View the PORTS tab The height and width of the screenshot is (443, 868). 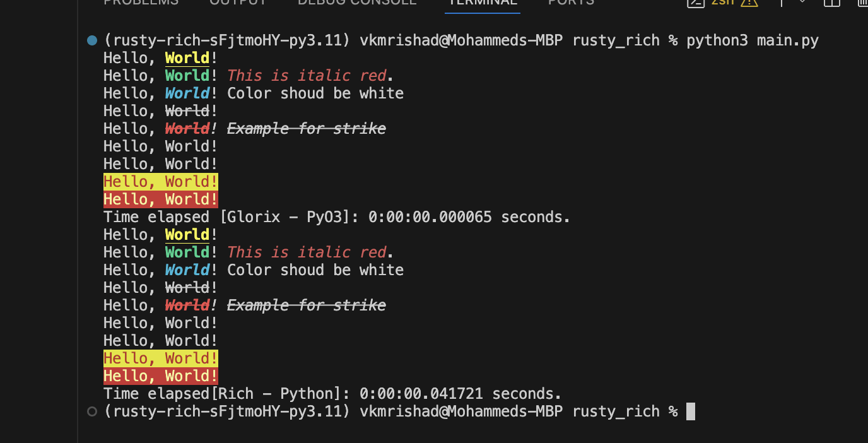570,3
